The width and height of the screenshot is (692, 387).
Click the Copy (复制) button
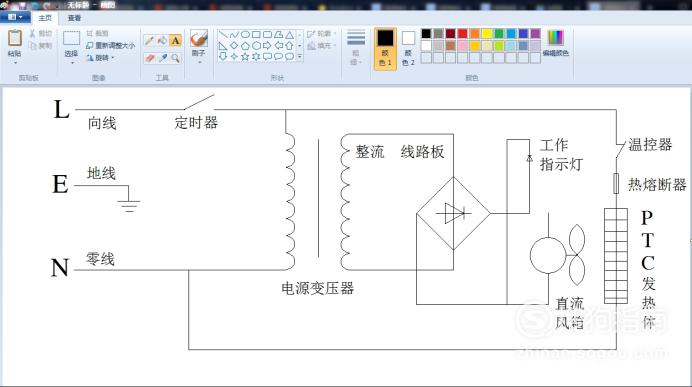click(41, 45)
